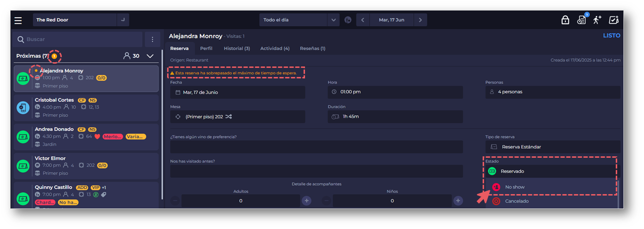Open the Actividad (4) tab
This screenshot has height=229, width=644.
[x=275, y=48]
